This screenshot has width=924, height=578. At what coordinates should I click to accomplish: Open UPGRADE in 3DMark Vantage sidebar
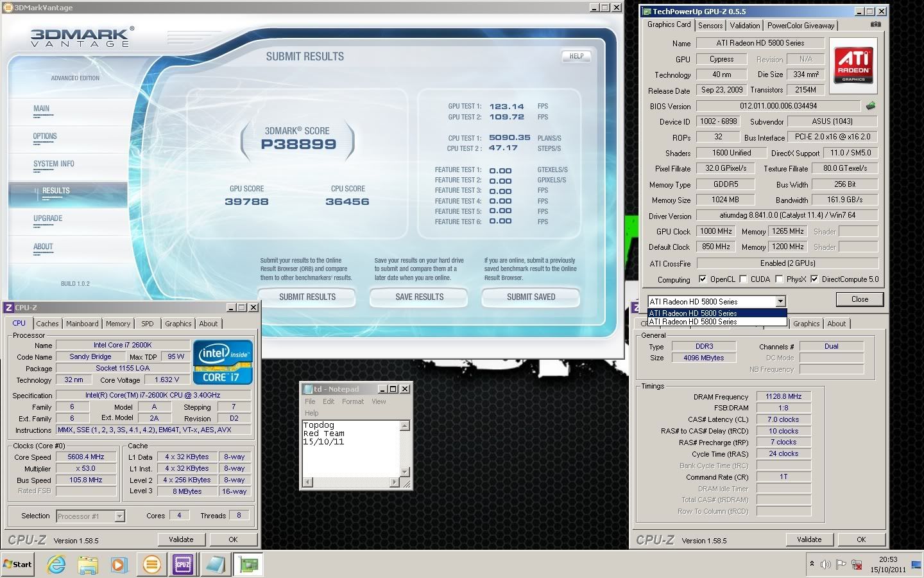pyautogui.click(x=48, y=219)
